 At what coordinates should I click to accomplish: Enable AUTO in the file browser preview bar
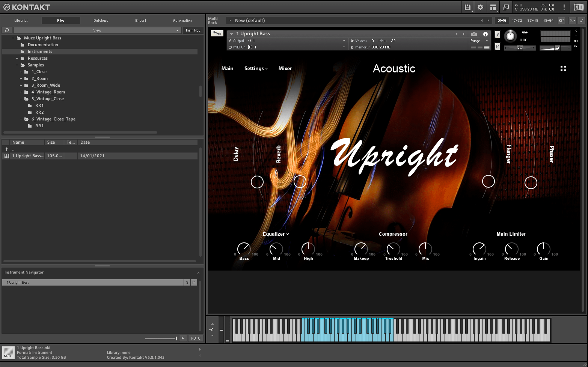click(195, 338)
